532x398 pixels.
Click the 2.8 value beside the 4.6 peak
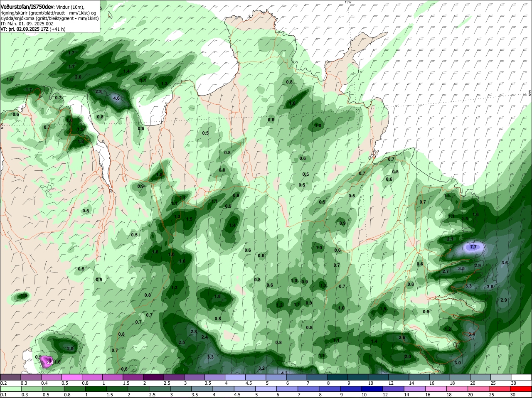(99, 91)
